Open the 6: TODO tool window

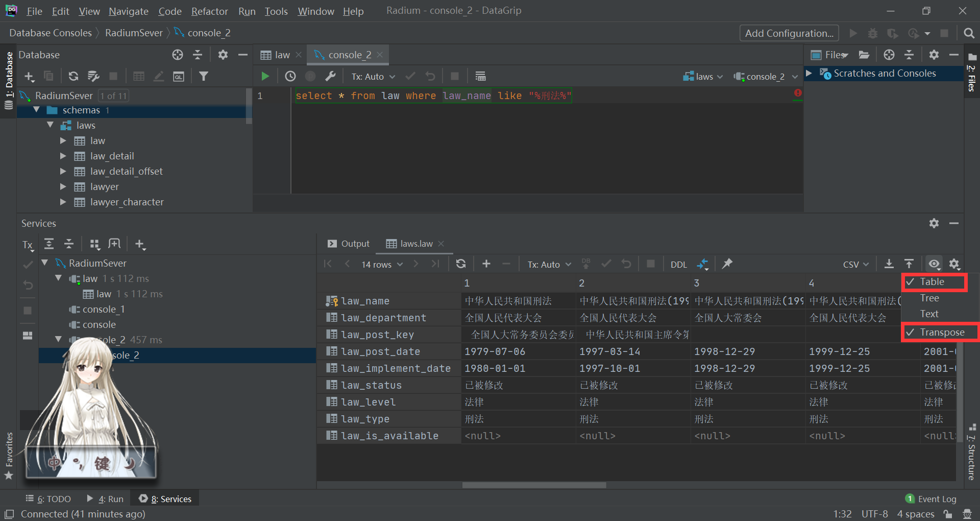[x=48, y=499]
